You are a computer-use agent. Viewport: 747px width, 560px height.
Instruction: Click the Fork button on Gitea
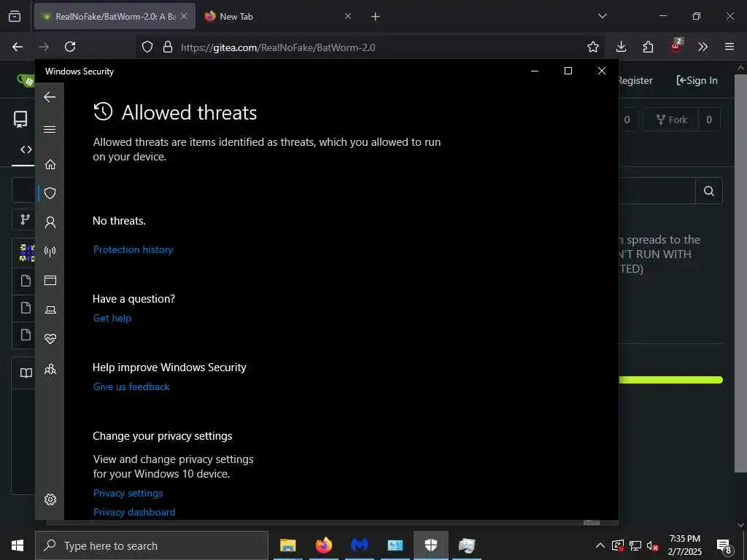pyautogui.click(x=671, y=120)
